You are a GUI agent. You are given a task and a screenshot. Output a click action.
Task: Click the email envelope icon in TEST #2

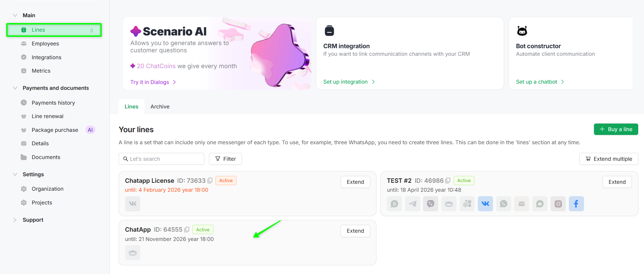(522, 204)
